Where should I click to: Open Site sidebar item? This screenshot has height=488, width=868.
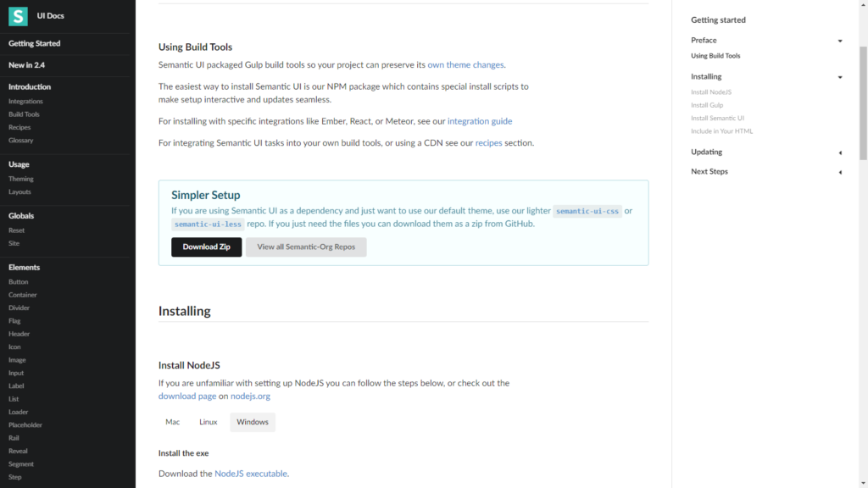point(14,243)
